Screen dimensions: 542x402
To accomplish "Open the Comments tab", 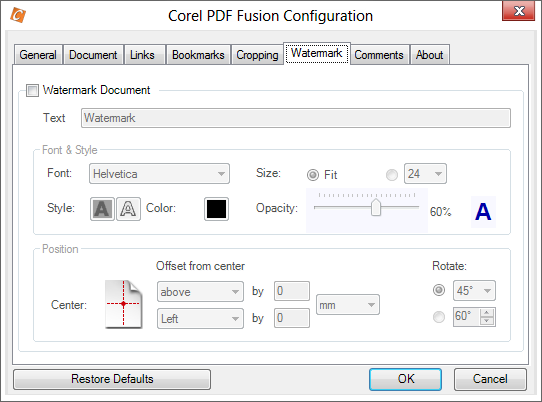I will [x=379, y=55].
